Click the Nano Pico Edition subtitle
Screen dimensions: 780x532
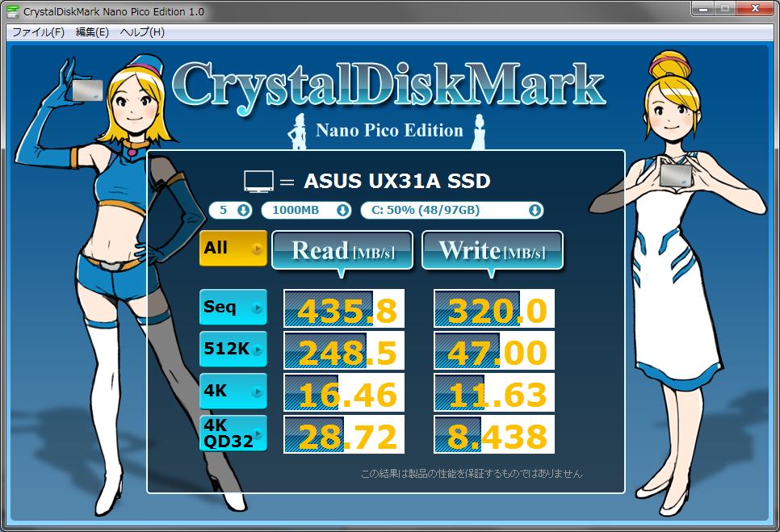[389, 130]
